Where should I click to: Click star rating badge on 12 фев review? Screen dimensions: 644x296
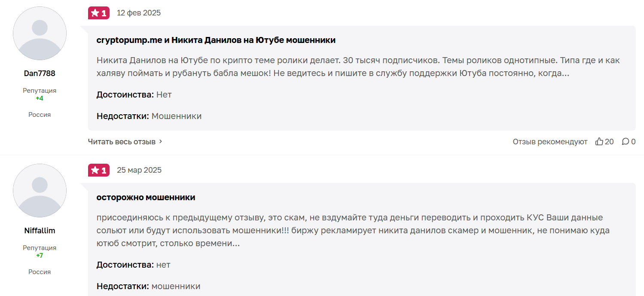[99, 13]
